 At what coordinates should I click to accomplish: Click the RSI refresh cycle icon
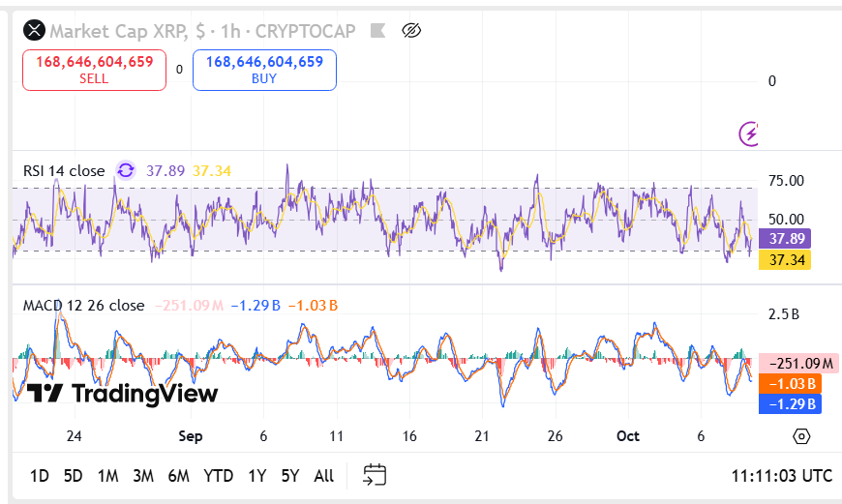pyautogui.click(x=126, y=171)
